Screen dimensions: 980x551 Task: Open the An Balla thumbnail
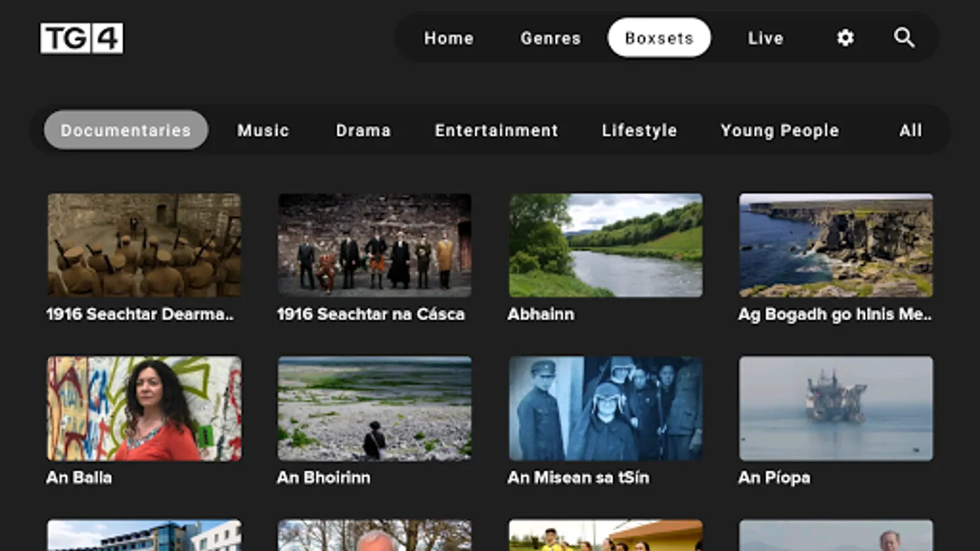click(145, 408)
